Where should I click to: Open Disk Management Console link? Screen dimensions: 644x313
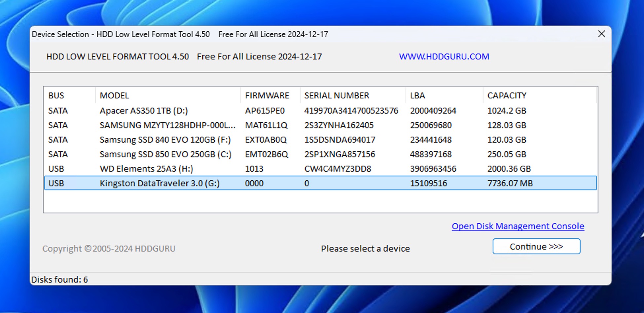point(518,226)
